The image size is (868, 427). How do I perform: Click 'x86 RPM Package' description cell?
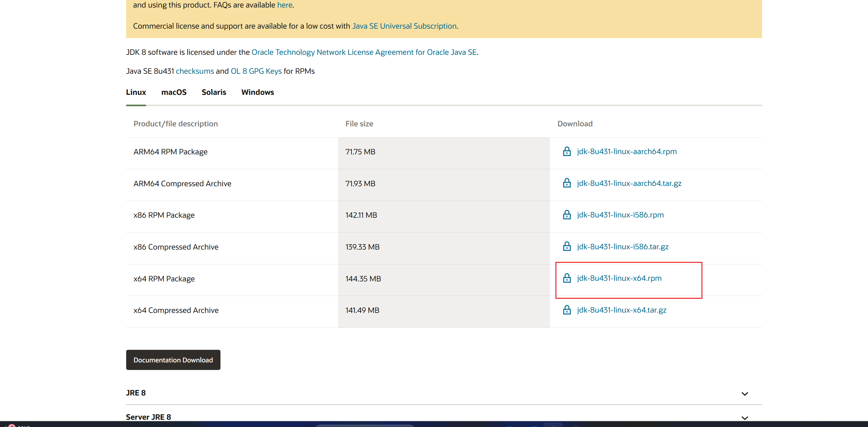pyautogui.click(x=232, y=216)
